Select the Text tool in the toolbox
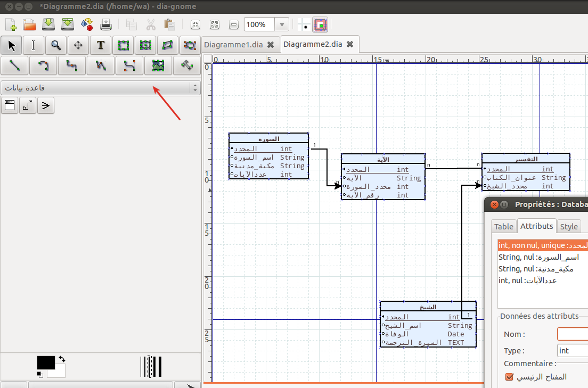The image size is (588, 388). click(101, 45)
